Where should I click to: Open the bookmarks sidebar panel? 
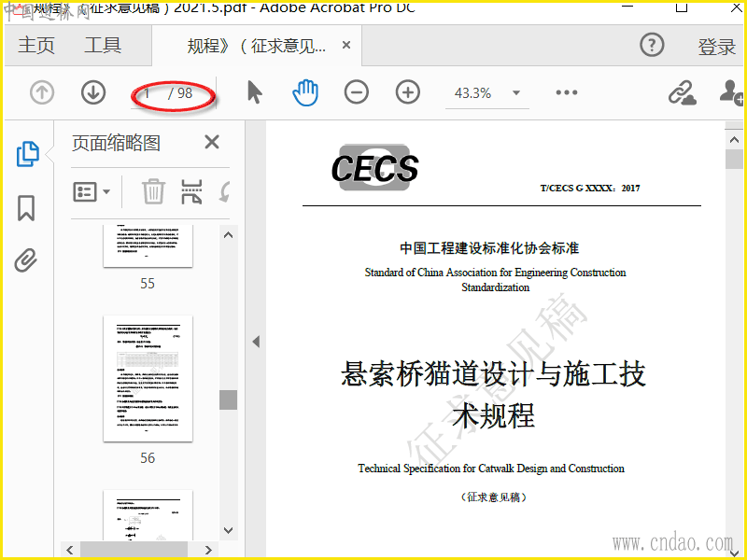point(26,208)
